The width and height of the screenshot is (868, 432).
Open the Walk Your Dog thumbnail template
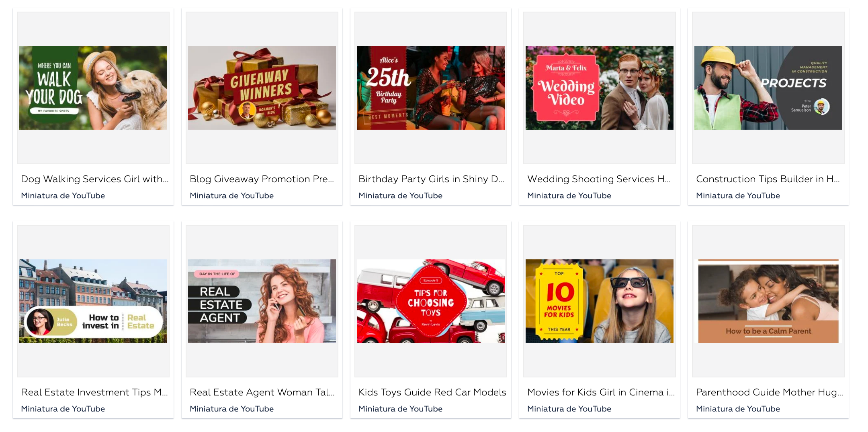click(93, 88)
